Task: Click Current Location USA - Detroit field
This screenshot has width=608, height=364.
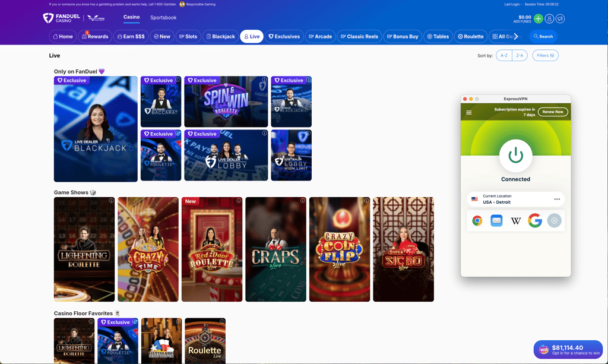Action: click(x=516, y=200)
